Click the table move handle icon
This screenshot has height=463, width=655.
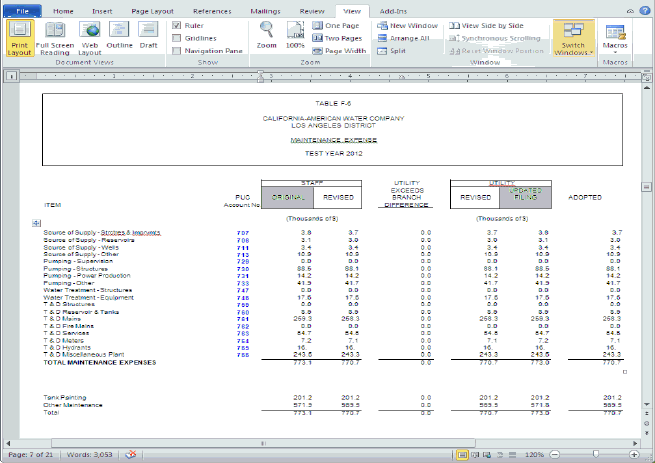coord(37,221)
